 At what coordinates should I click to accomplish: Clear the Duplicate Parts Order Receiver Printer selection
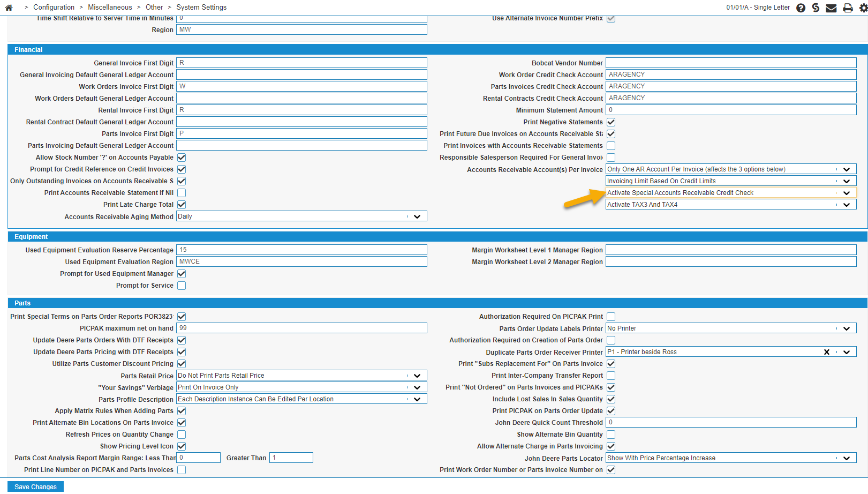click(826, 352)
